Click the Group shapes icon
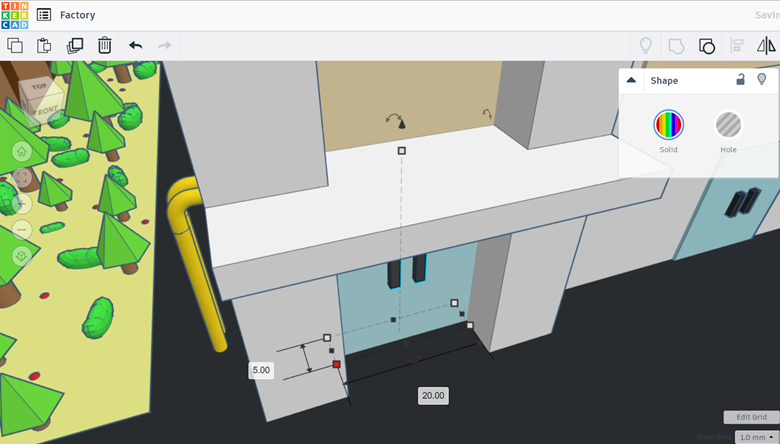This screenshot has height=444, width=780. (x=676, y=46)
